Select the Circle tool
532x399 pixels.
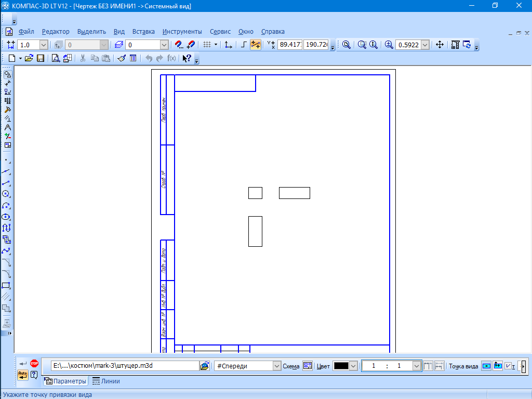(7, 194)
